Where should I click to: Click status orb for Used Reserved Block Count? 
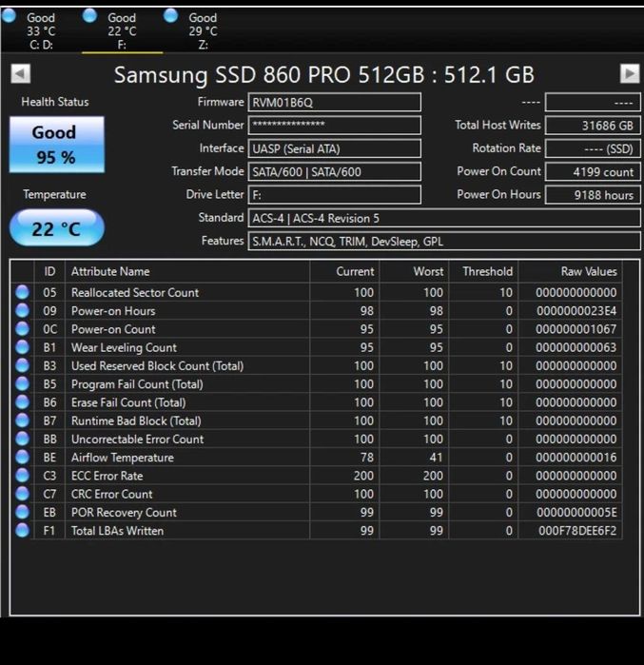(x=22, y=365)
